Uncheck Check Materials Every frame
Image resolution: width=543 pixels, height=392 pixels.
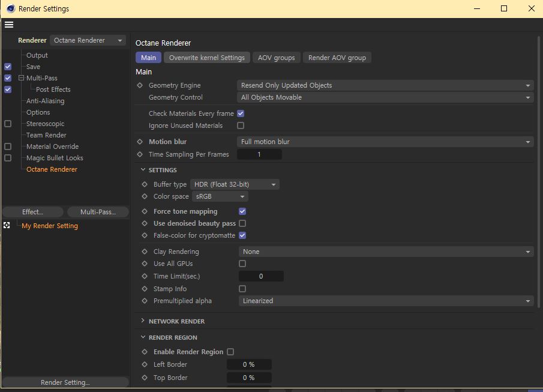point(241,113)
